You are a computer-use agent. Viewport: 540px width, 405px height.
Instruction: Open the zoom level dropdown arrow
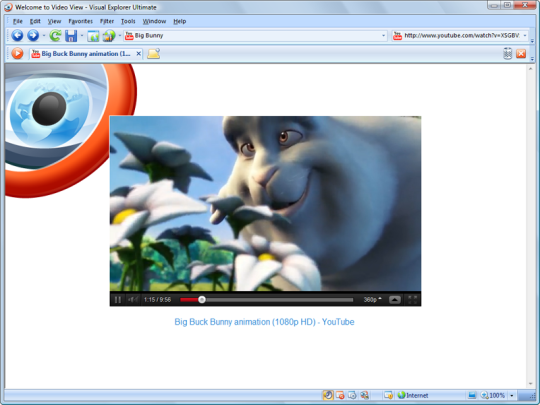point(512,395)
